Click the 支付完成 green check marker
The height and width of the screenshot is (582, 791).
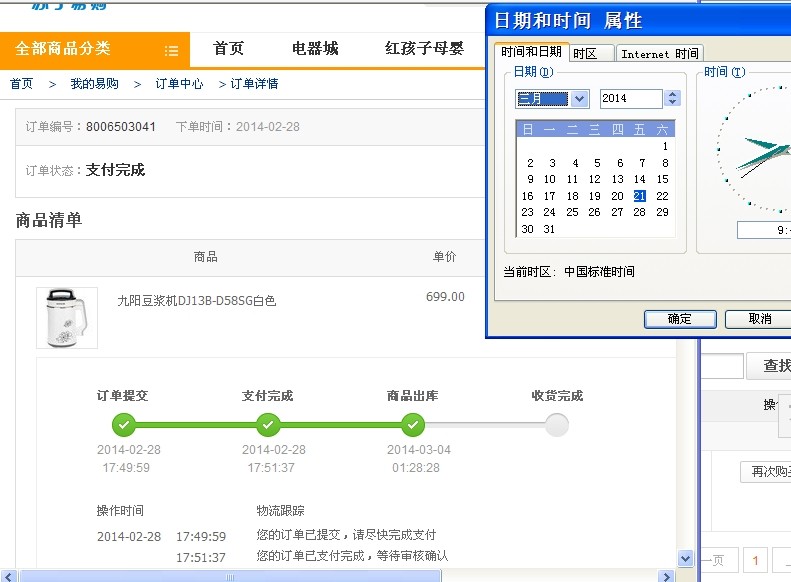268,425
